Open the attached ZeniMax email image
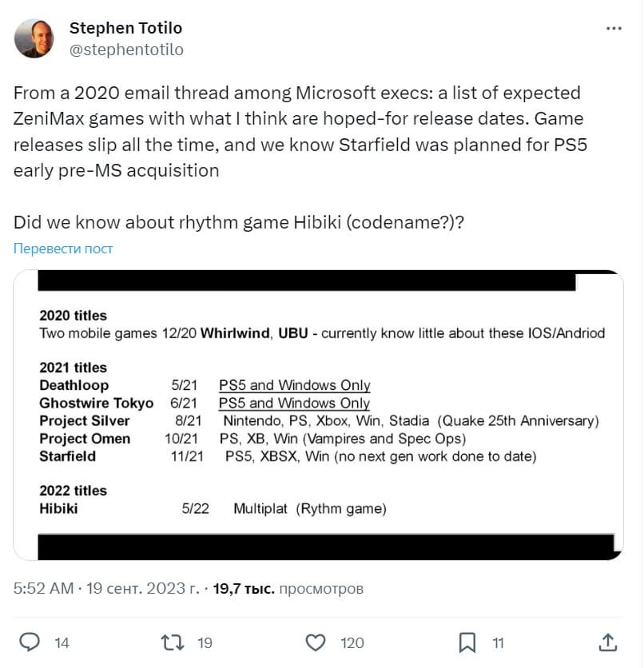The width and height of the screenshot is (644, 668). tap(318, 415)
